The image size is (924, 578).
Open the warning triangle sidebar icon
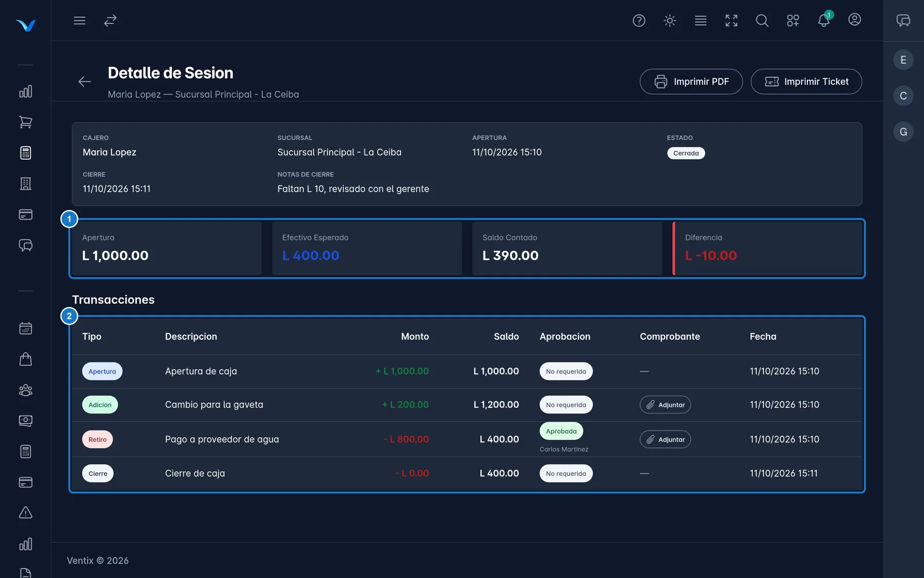coord(26,513)
